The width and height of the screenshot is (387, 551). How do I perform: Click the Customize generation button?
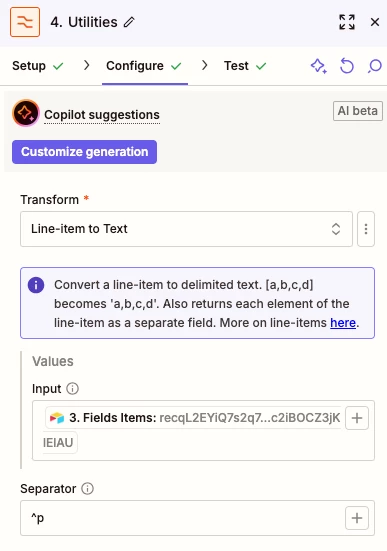coord(84,152)
